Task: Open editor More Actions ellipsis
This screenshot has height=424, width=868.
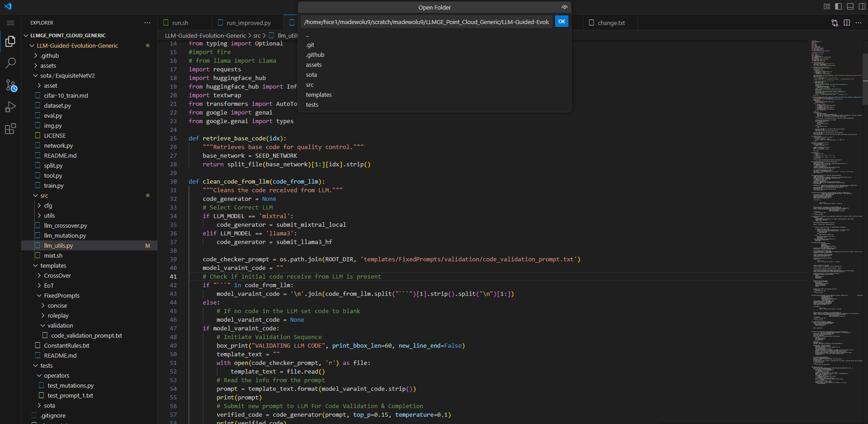Action: click(858, 23)
